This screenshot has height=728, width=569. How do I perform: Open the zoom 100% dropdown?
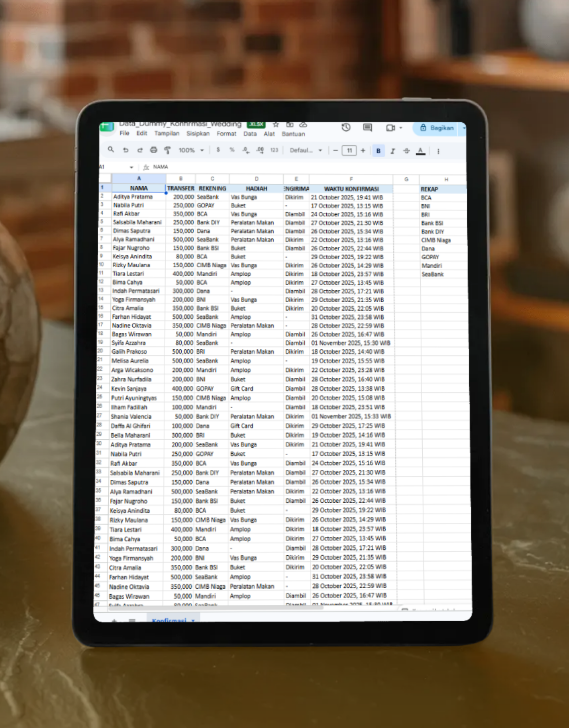pyautogui.click(x=191, y=150)
